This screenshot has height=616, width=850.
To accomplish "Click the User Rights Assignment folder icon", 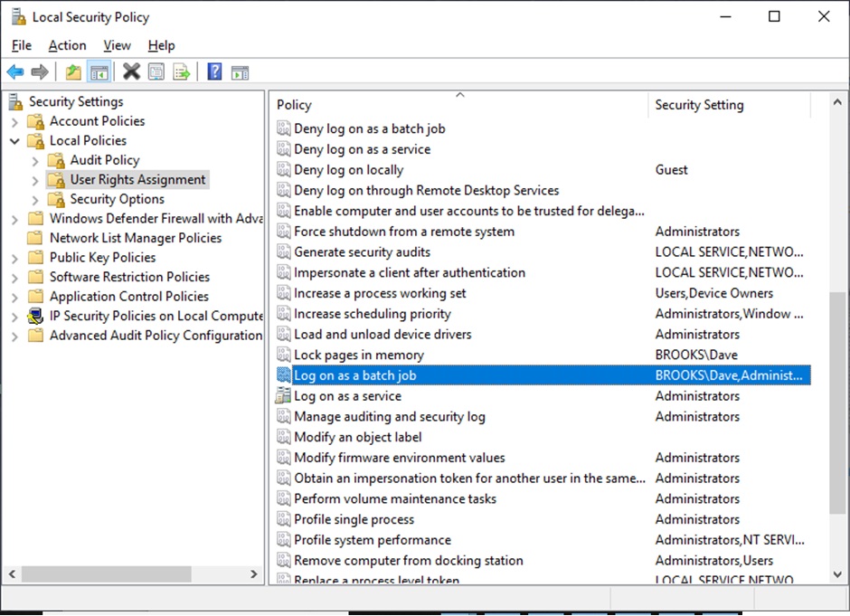I will click(x=58, y=179).
